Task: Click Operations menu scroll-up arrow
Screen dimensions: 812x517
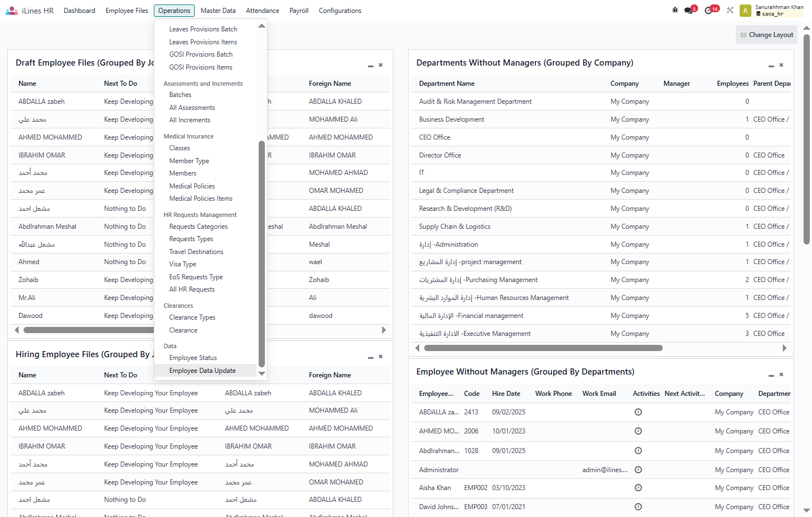Action: [x=262, y=26]
